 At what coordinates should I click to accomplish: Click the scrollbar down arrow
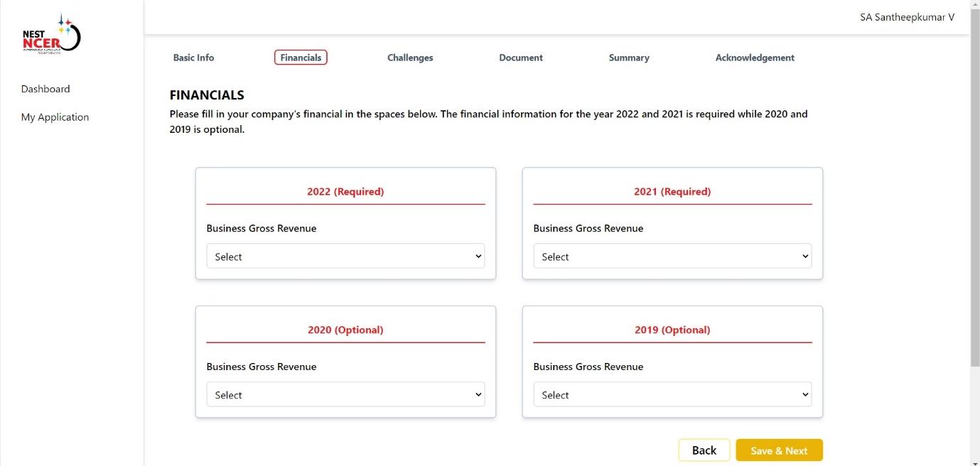click(x=974, y=461)
